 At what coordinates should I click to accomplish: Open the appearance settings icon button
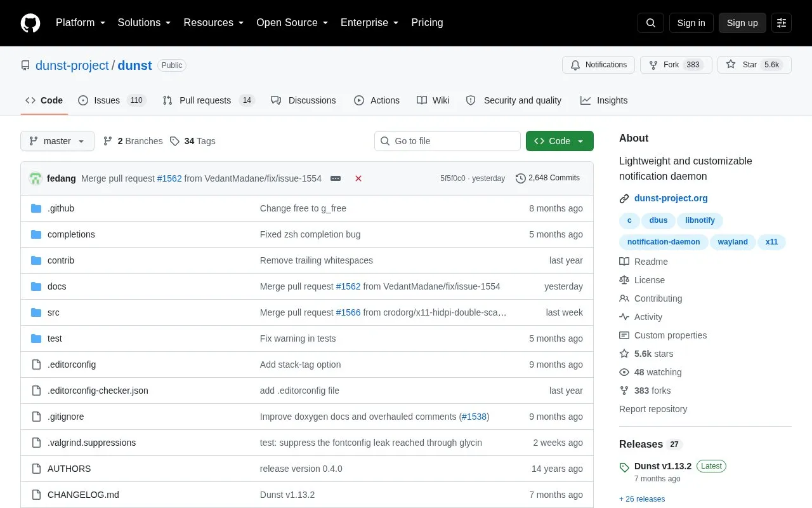(782, 23)
